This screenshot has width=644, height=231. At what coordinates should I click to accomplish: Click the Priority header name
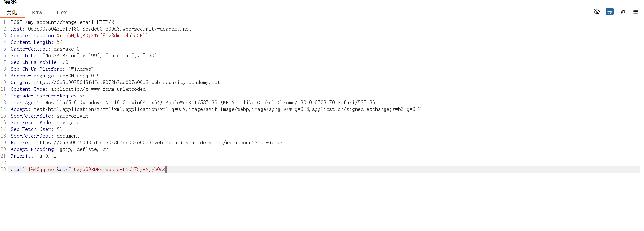22,156
